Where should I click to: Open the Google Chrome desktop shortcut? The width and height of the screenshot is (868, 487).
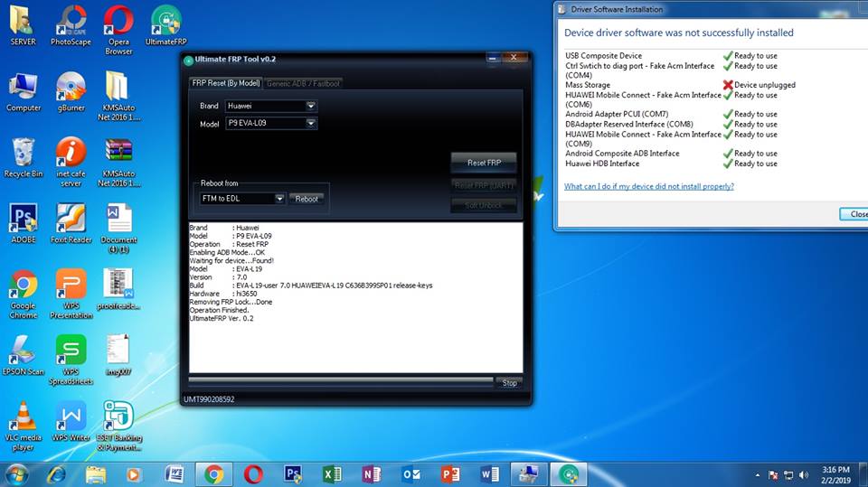click(x=23, y=295)
